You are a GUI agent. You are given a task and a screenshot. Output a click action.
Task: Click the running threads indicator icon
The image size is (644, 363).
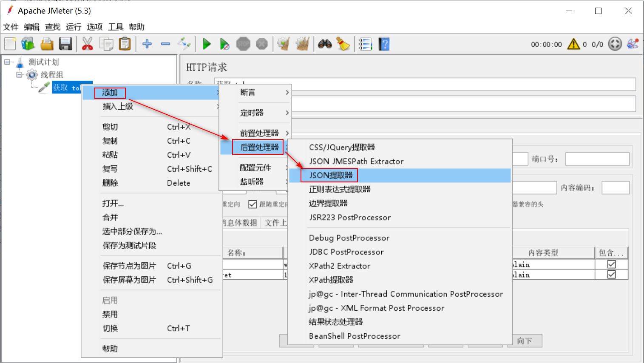615,44
